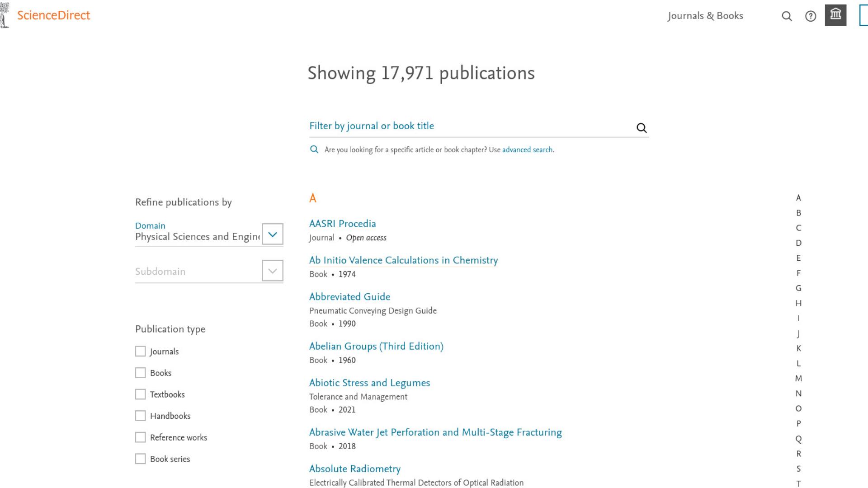
Task: Open the Abbreviated Guide book
Action: pyautogui.click(x=349, y=297)
